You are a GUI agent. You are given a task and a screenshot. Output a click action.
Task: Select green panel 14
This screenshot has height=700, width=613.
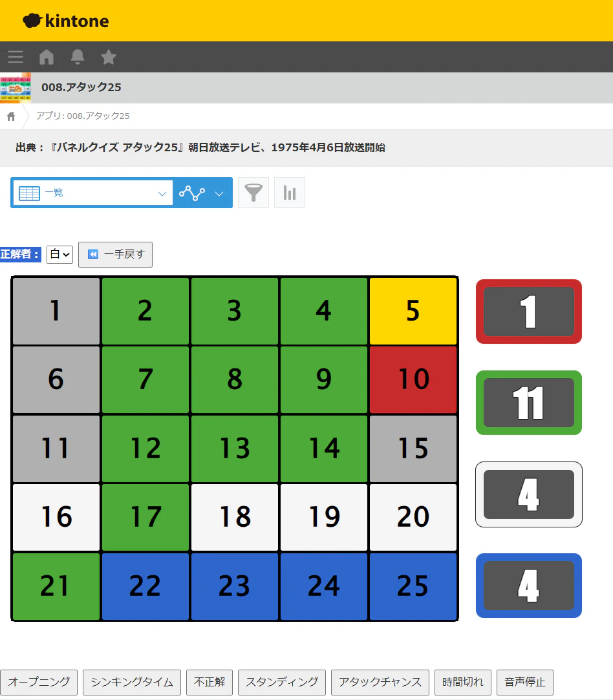point(324,449)
